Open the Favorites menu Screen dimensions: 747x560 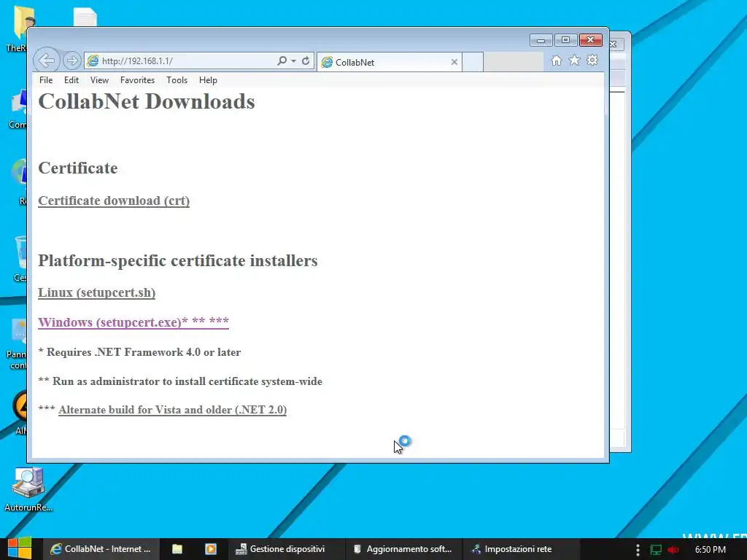(137, 80)
